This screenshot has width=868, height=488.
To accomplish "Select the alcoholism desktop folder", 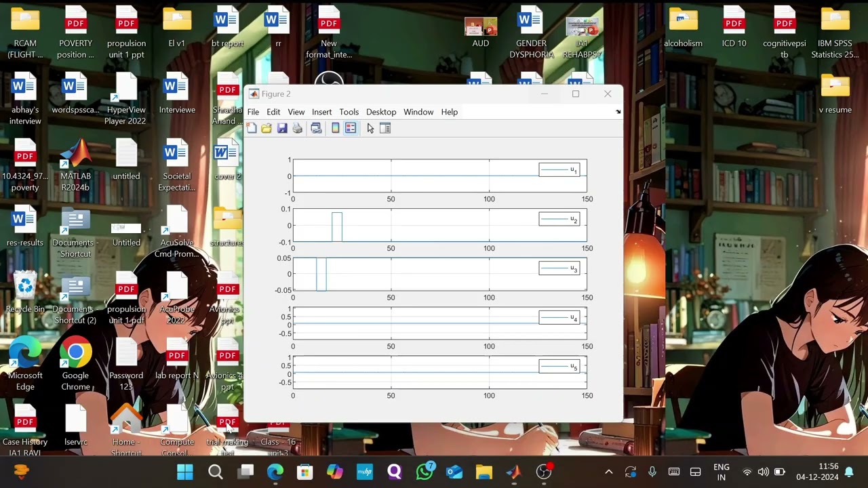I will pos(683,27).
